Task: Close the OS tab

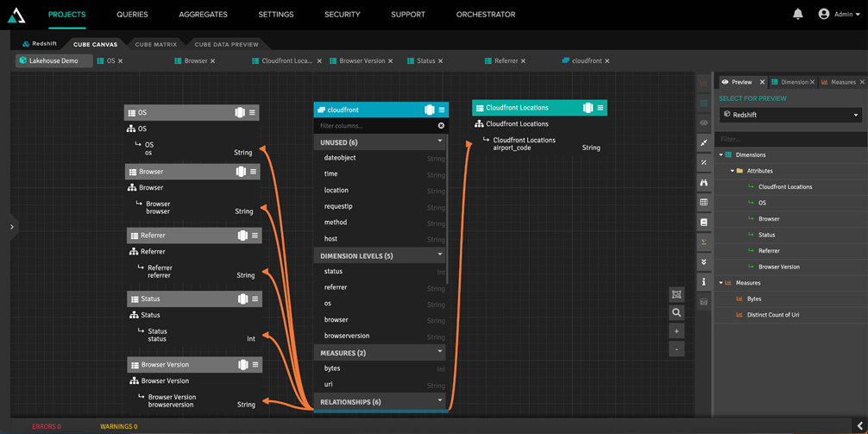Action: point(120,61)
